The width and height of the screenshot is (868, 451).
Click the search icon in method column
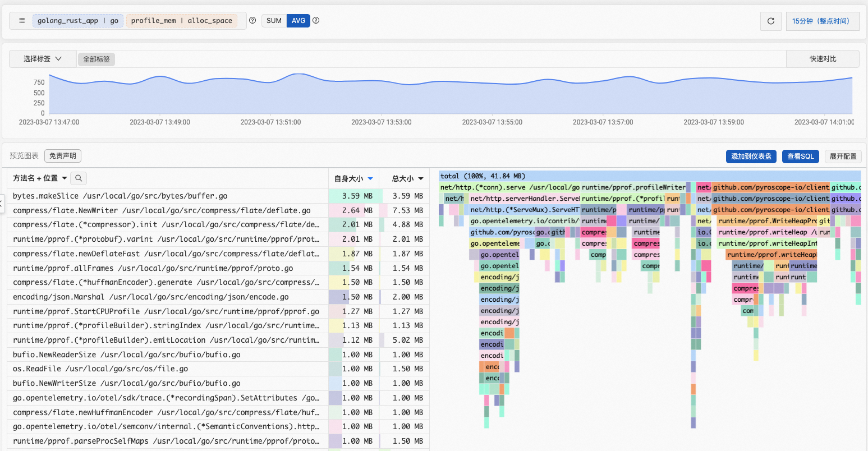79,178
